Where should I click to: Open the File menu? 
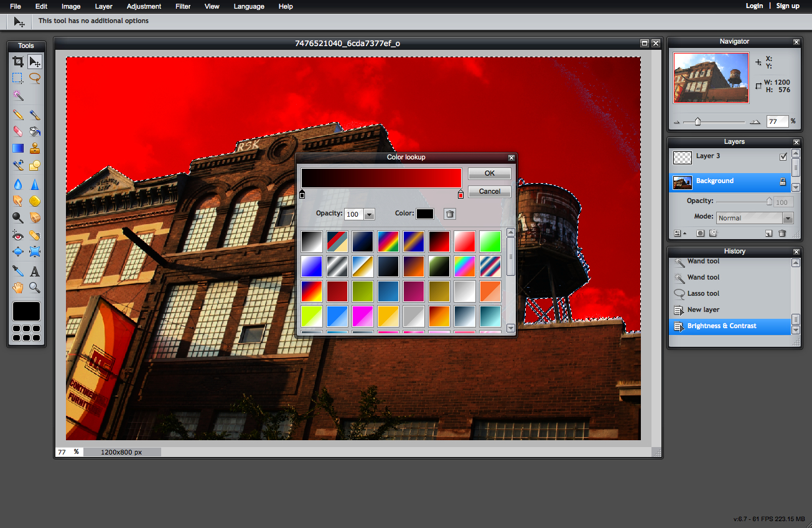(16, 6)
